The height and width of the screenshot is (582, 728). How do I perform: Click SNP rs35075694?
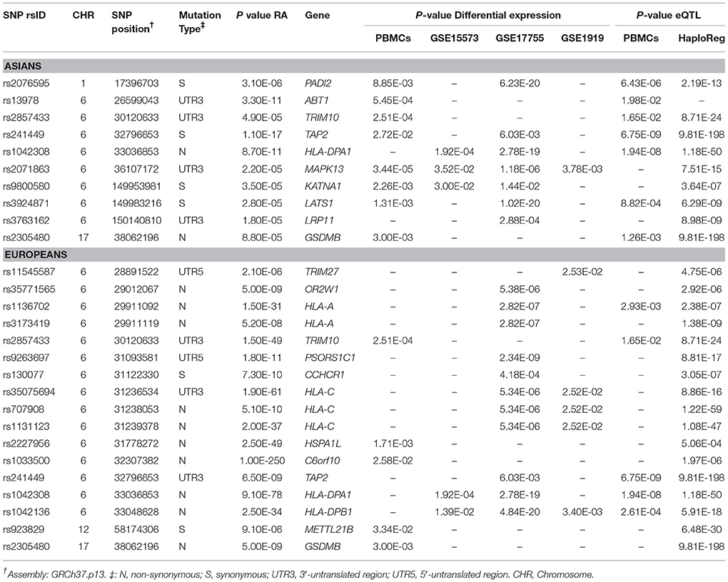click(29, 392)
